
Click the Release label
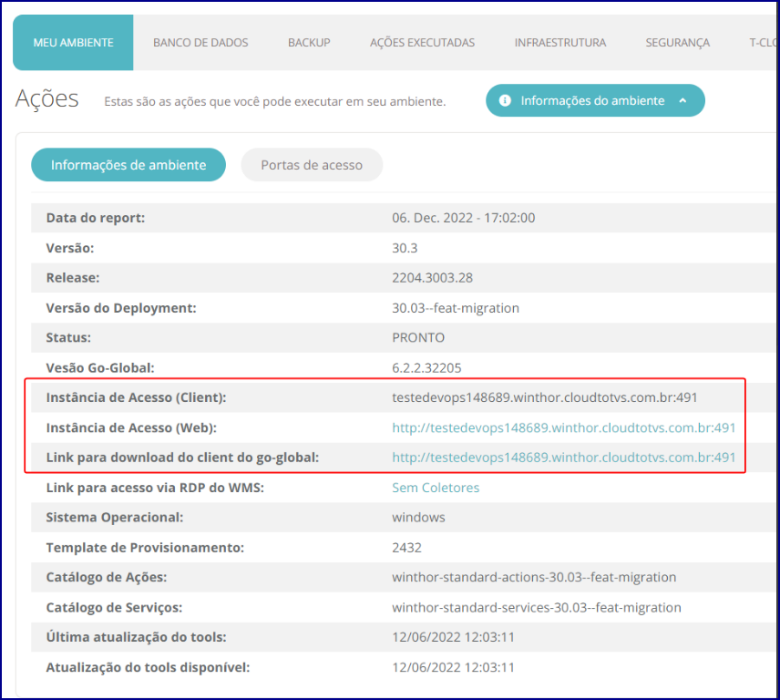point(73,278)
